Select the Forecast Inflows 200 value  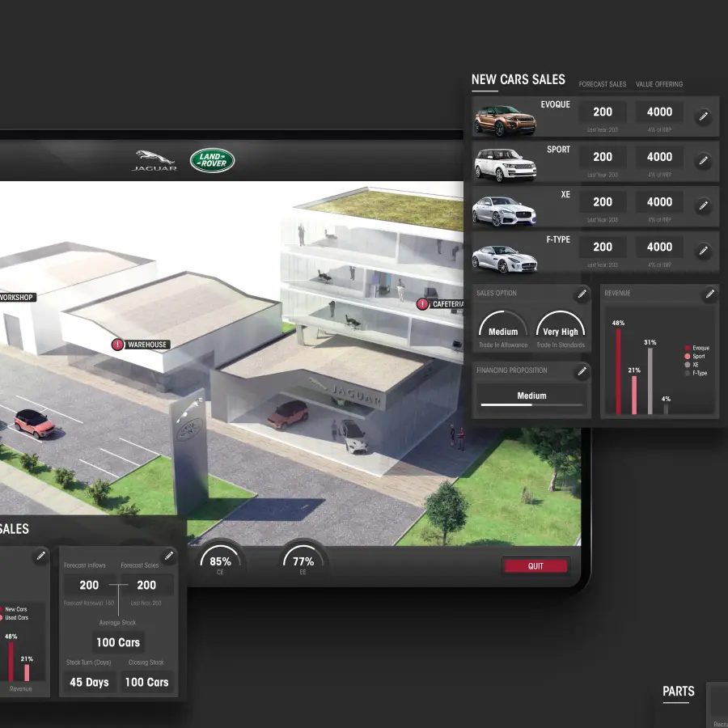click(89, 585)
